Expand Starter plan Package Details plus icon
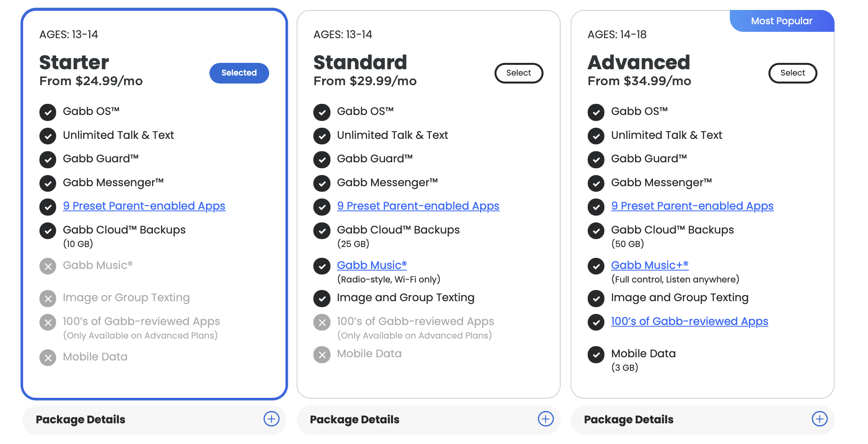This screenshot has height=444, width=868. [x=271, y=419]
